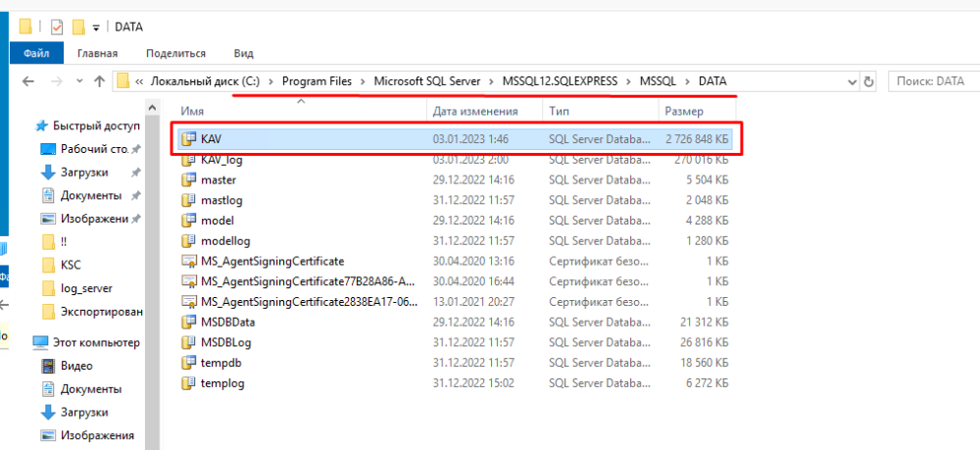Select the MS_AgentSigningCertificate certificate icon

[189, 261]
